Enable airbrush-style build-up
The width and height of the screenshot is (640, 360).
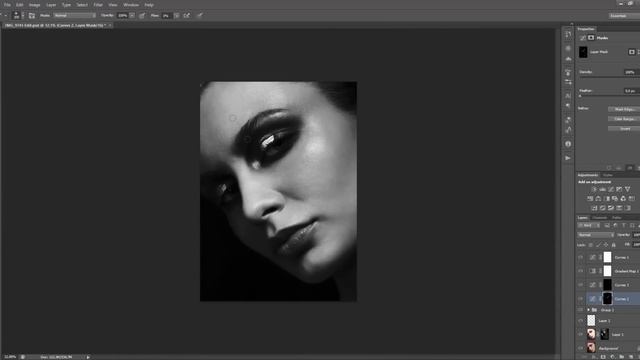187,16
